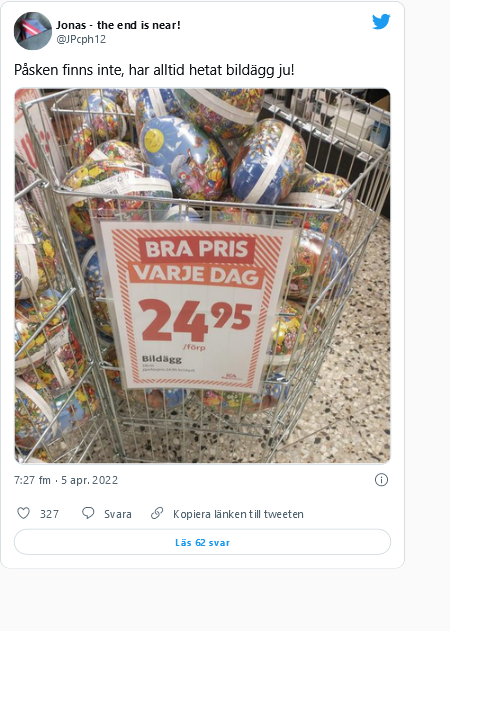Image resolution: width=500 pixels, height=701 pixels.
Task: Open the Twitter bird logo link
Action: tap(381, 21)
